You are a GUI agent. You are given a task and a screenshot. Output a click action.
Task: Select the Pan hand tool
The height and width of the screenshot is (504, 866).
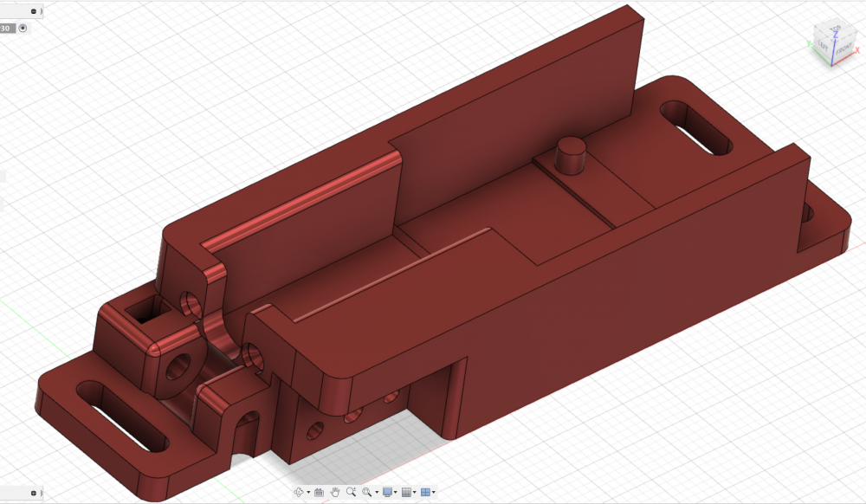[335, 492]
